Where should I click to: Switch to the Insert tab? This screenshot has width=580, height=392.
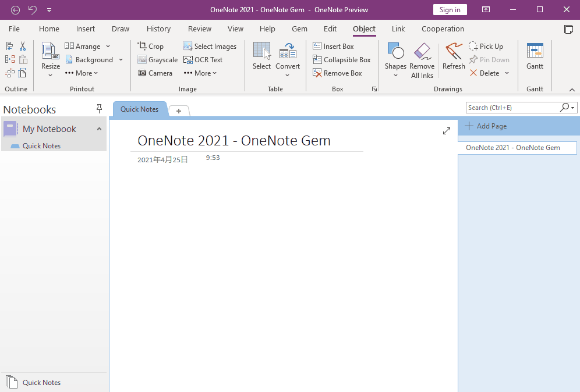click(x=86, y=29)
